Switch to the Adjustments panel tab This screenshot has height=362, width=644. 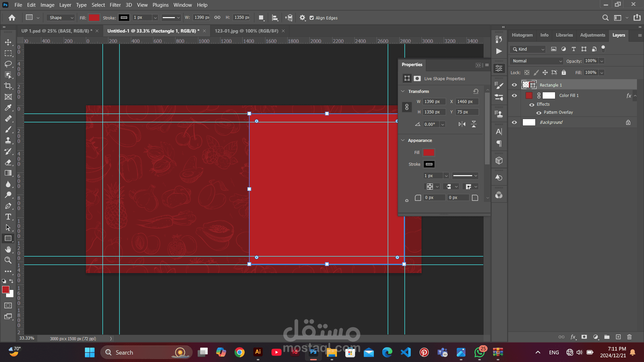tap(592, 35)
